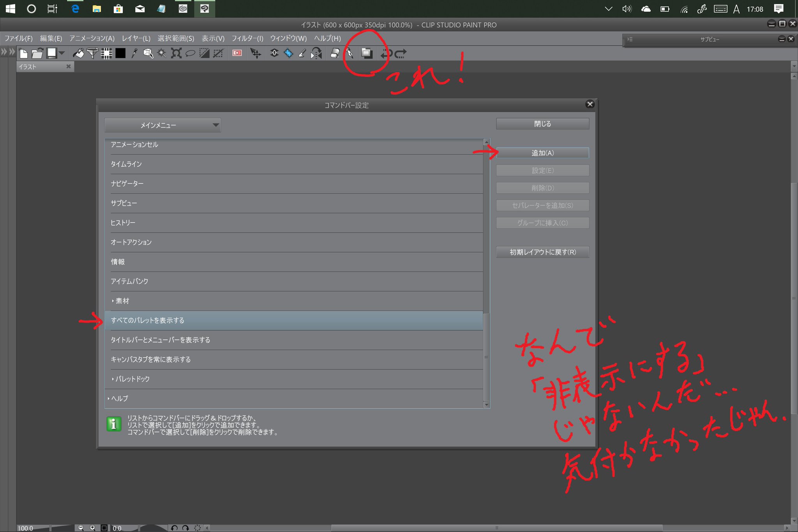Select タイムライン in the list
This screenshot has width=798, height=532.
click(294, 164)
